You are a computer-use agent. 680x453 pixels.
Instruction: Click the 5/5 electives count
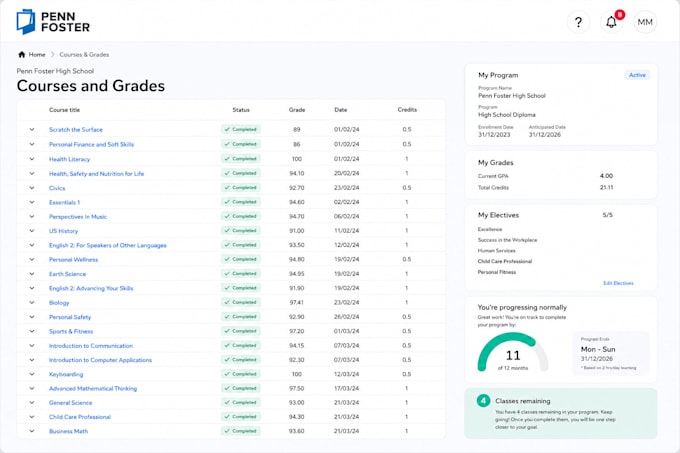click(x=608, y=215)
